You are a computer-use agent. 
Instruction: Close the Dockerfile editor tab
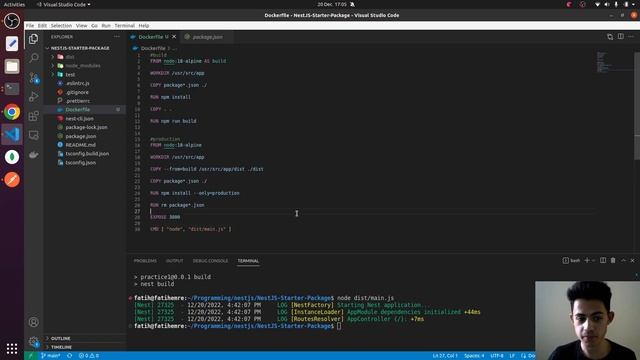[174, 37]
